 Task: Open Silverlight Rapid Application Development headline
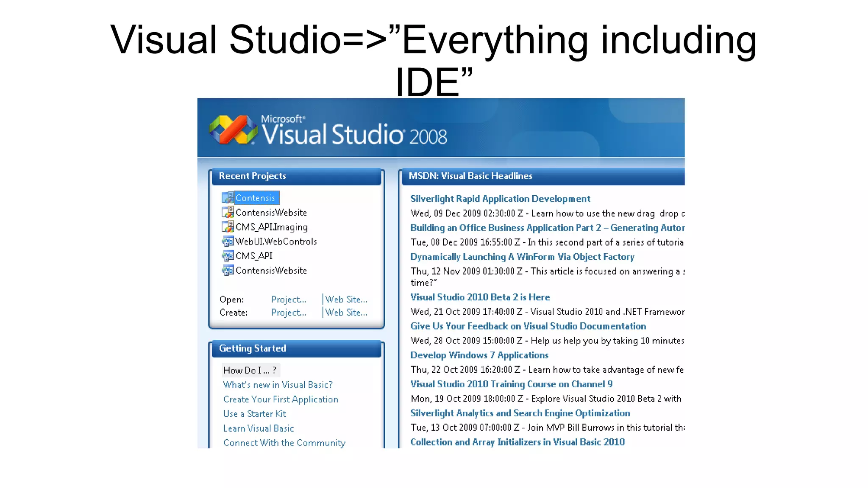pos(500,199)
